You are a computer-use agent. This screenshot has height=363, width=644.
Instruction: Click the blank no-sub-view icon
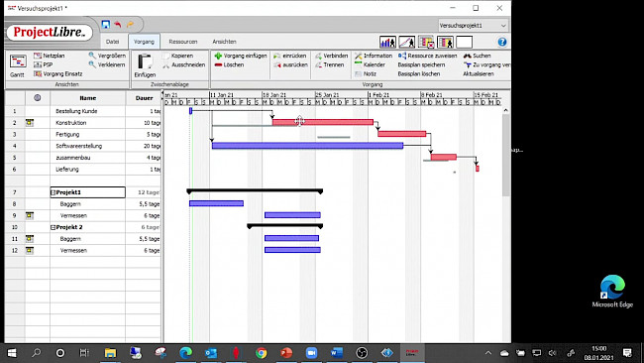click(464, 42)
